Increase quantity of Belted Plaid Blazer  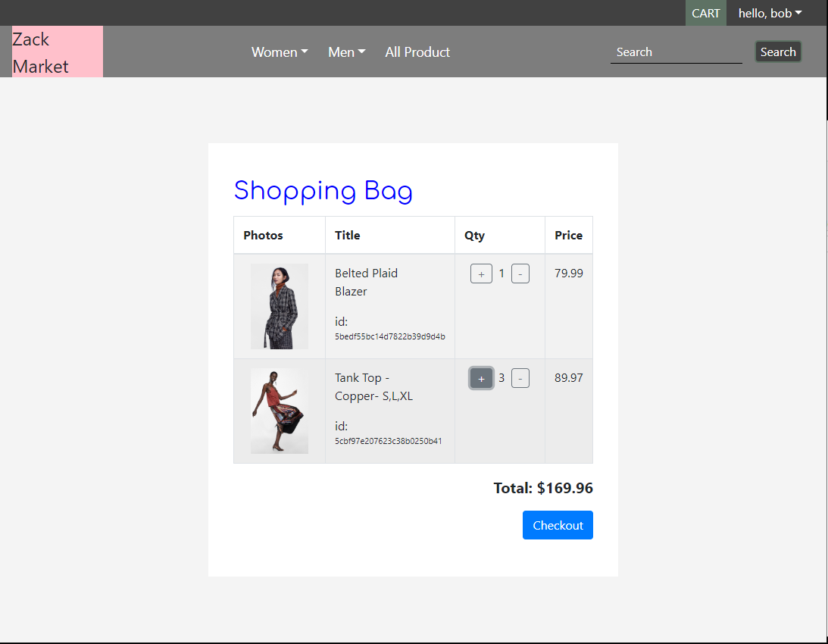(x=481, y=274)
